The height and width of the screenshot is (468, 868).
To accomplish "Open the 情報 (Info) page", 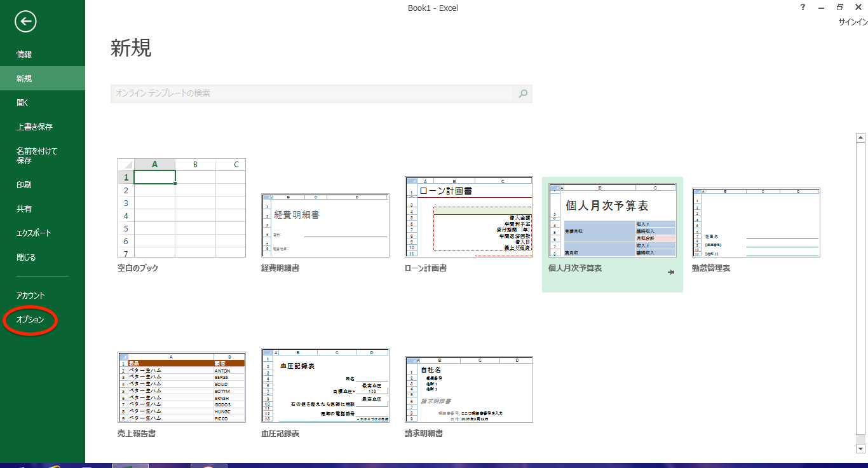I will pos(24,55).
